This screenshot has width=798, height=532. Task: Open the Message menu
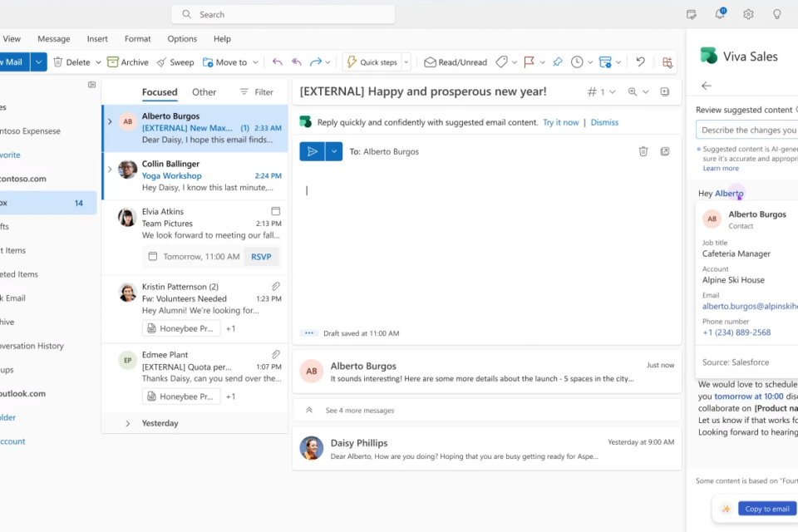[53, 38]
